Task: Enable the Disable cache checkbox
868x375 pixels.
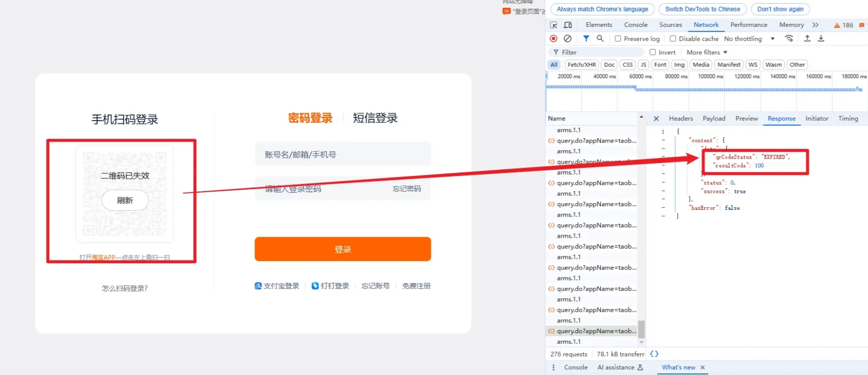Action: point(673,38)
